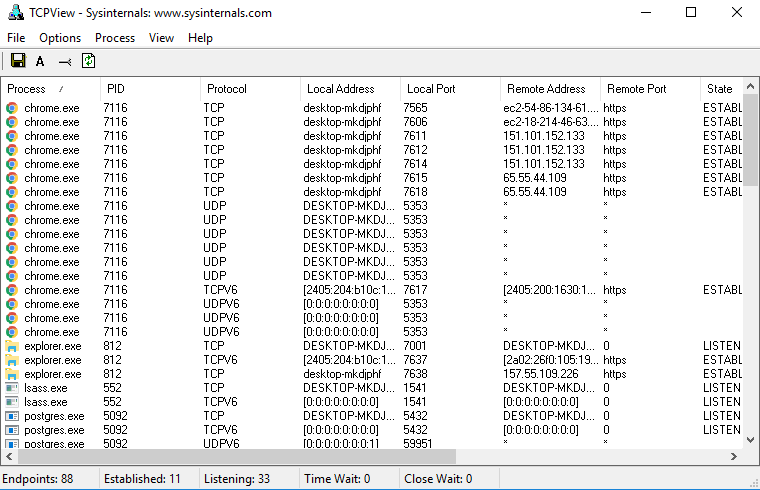Toggle show unconnected endpoints icon

coord(65,62)
